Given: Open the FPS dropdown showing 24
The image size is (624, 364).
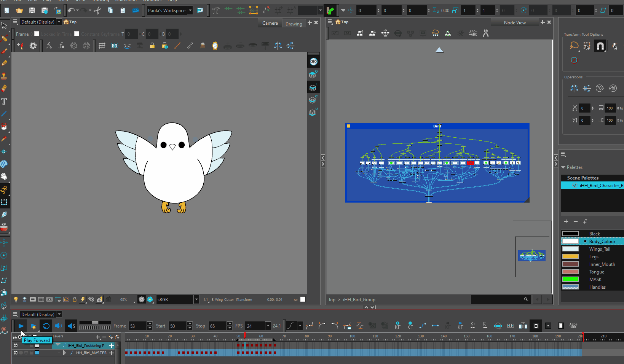Looking at the screenshot, I should pos(268,326).
